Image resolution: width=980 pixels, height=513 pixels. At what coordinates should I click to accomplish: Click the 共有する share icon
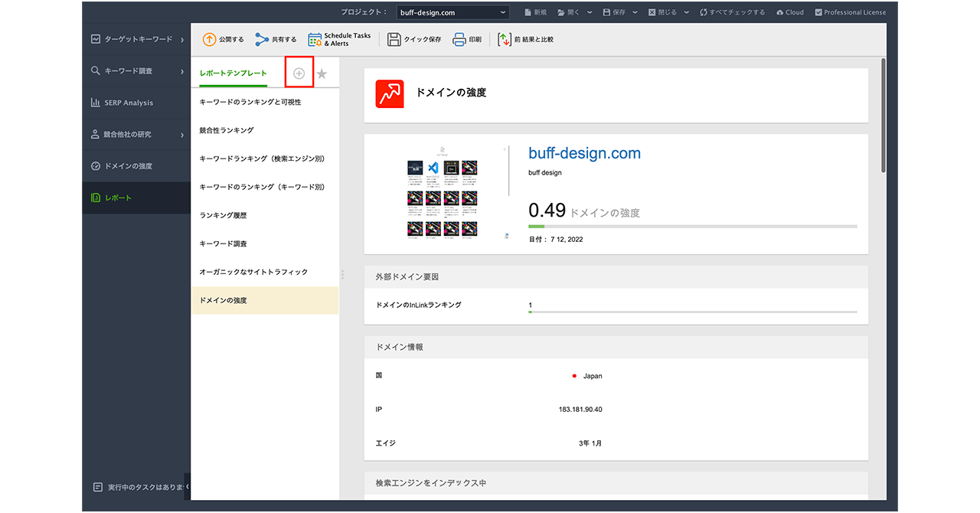pyautogui.click(x=263, y=40)
